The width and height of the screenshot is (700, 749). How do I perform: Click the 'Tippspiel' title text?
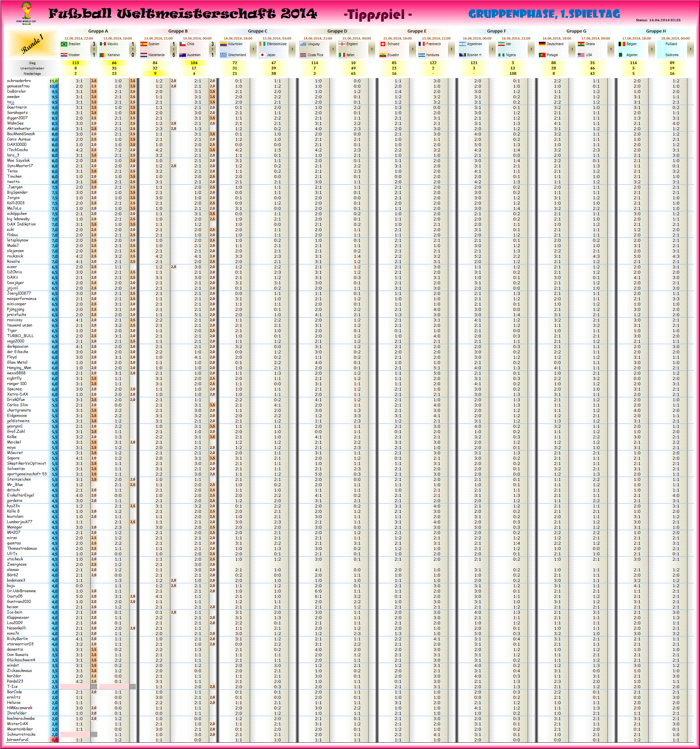(x=378, y=14)
